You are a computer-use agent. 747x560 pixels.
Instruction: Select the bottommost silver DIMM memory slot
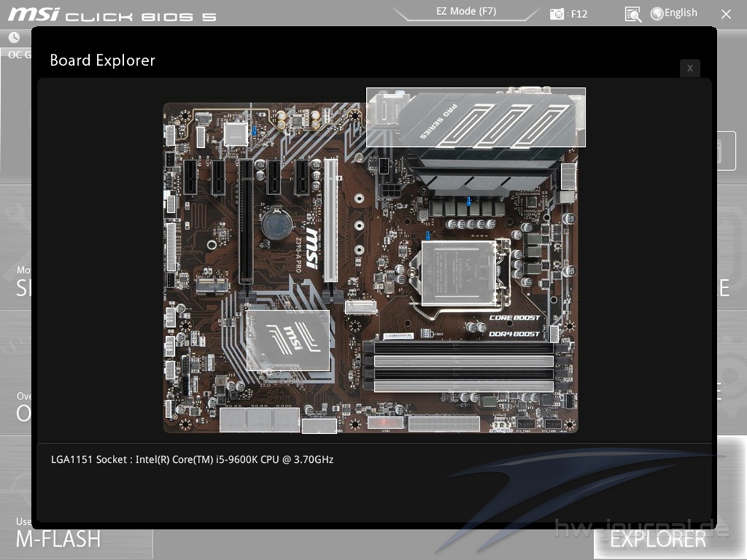pyautogui.click(x=463, y=386)
